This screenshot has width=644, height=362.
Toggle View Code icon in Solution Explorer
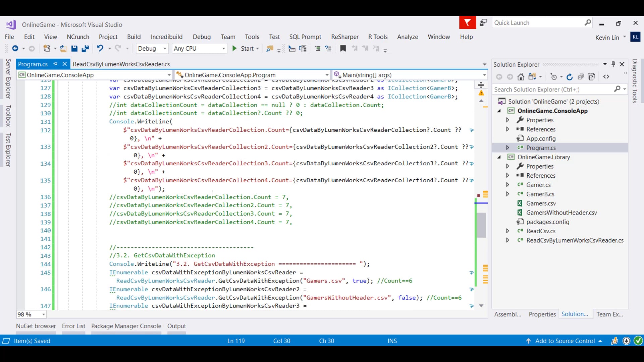pos(606,77)
